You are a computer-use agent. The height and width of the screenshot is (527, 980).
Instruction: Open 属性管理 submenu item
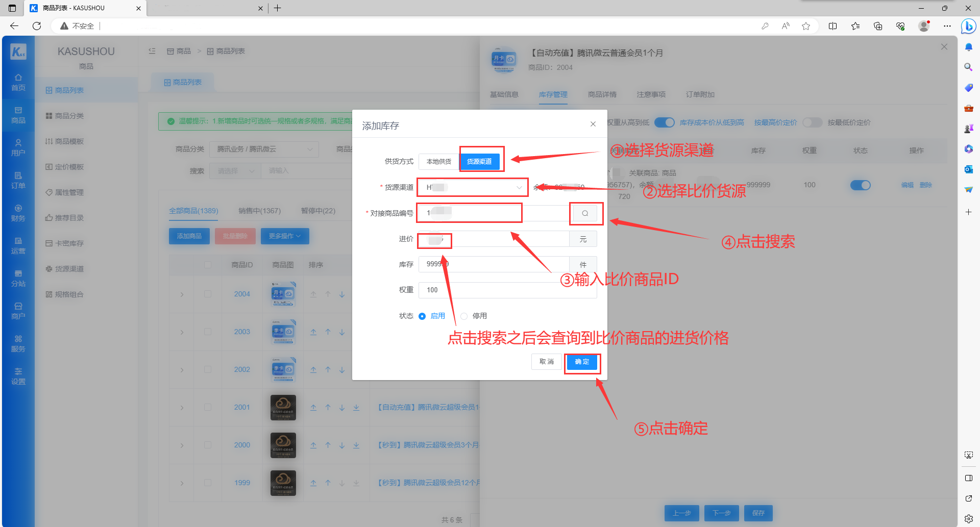86,192
